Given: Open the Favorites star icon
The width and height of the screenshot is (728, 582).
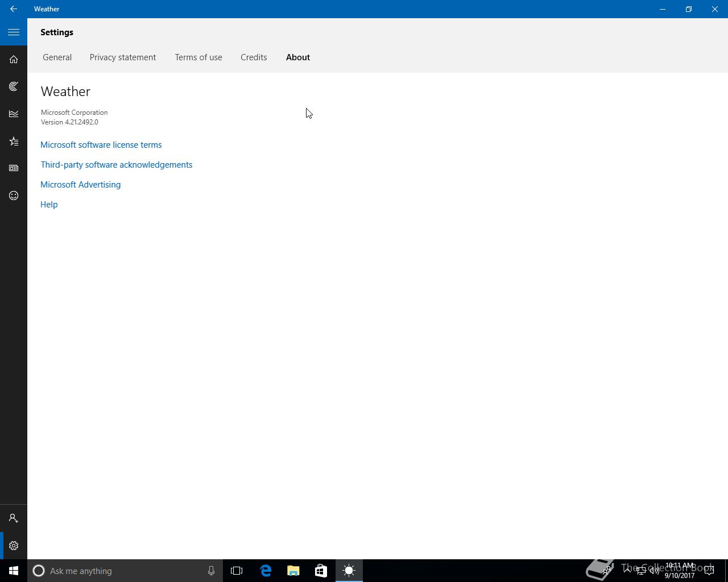Looking at the screenshot, I should click(14, 141).
